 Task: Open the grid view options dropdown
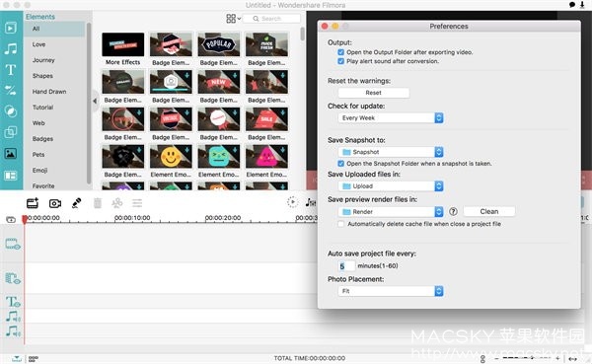click(x=233, y=19)
